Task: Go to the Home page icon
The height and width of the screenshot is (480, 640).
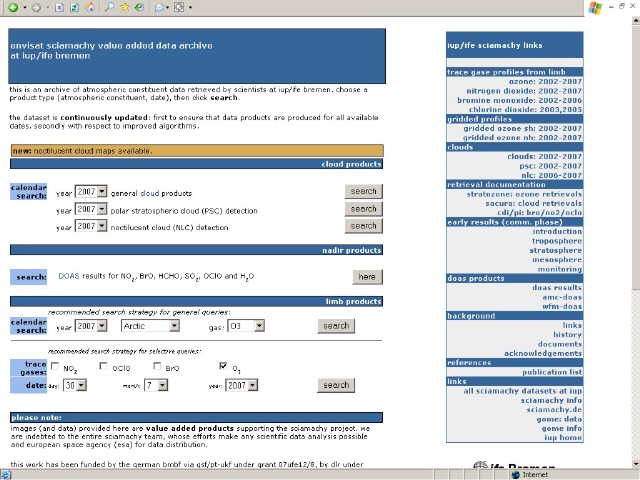Action: (x=90, y=7)
